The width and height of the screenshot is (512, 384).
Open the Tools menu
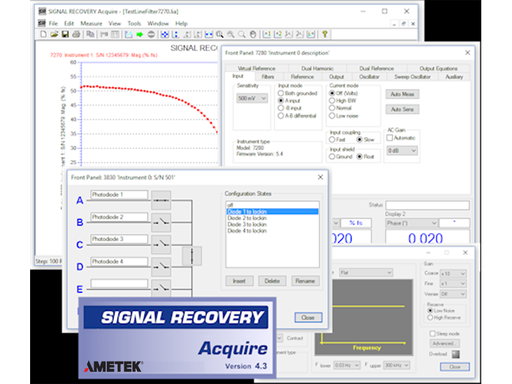(x=134, y=23)
